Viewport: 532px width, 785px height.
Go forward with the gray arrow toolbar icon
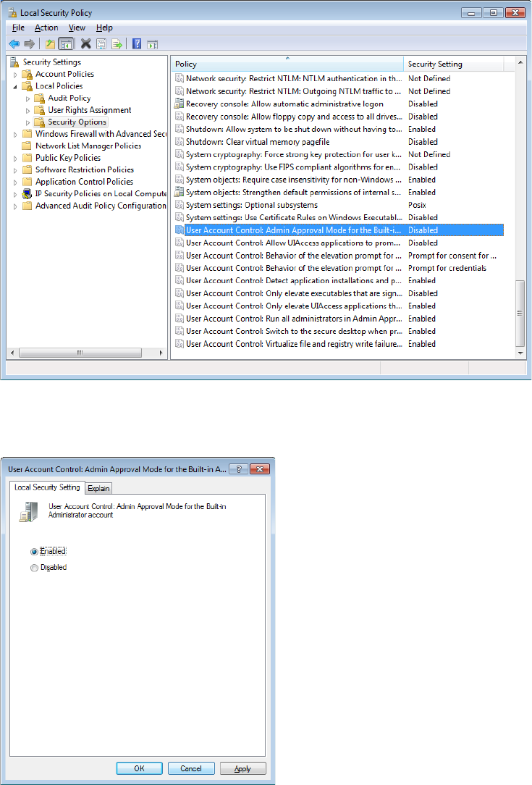coord(30,44)
